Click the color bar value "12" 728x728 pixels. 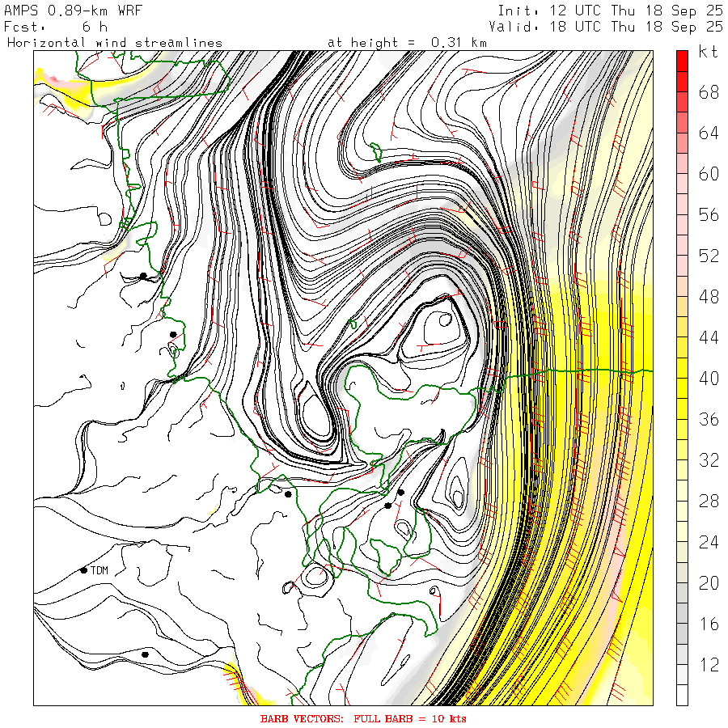pyautogui.click(x=709, y=665)
